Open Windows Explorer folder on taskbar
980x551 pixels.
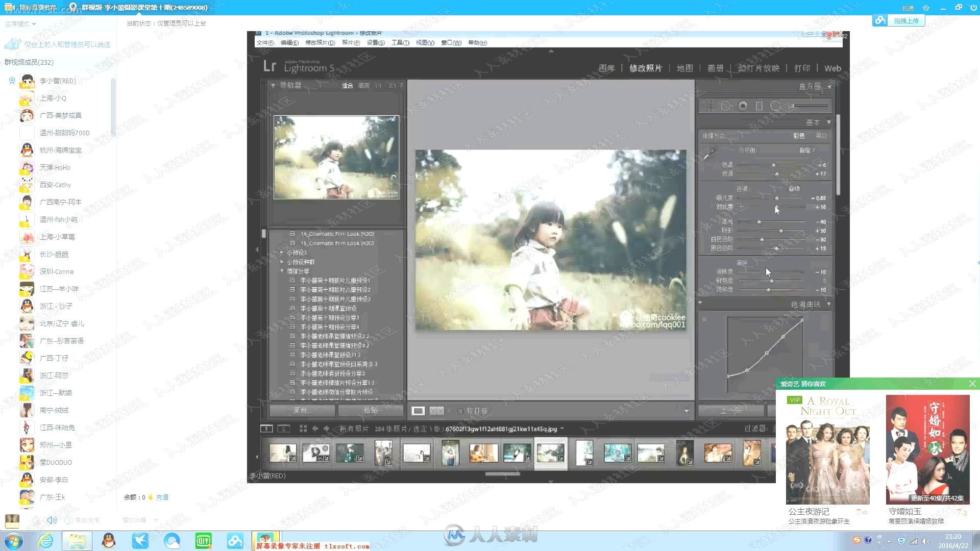[x=77, y=540]
